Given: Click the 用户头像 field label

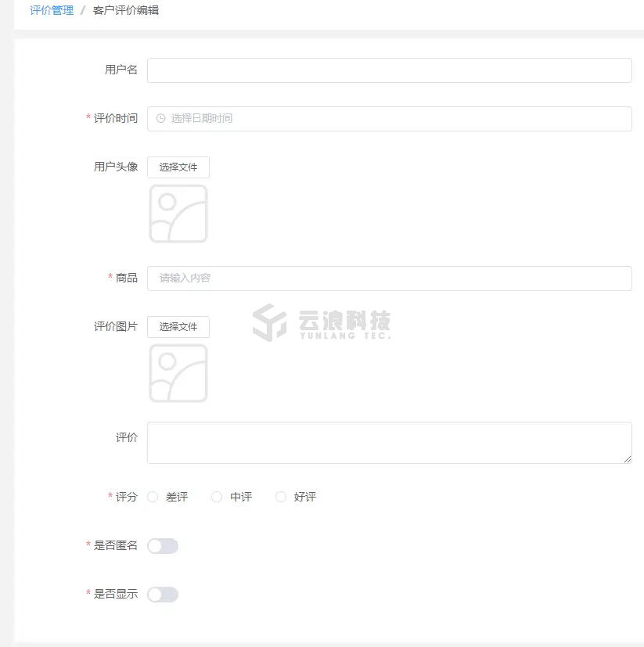Looking at the screenshot, I should (116, 167).
